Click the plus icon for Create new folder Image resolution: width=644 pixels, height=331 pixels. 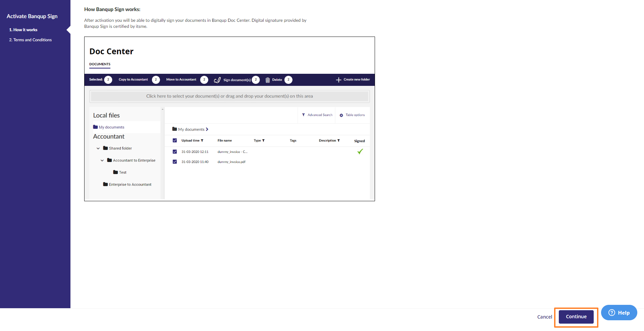338,80
